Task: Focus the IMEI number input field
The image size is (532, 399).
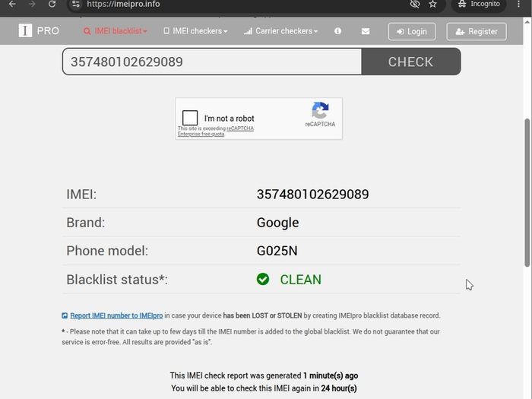Action: [x=212, y=62]
